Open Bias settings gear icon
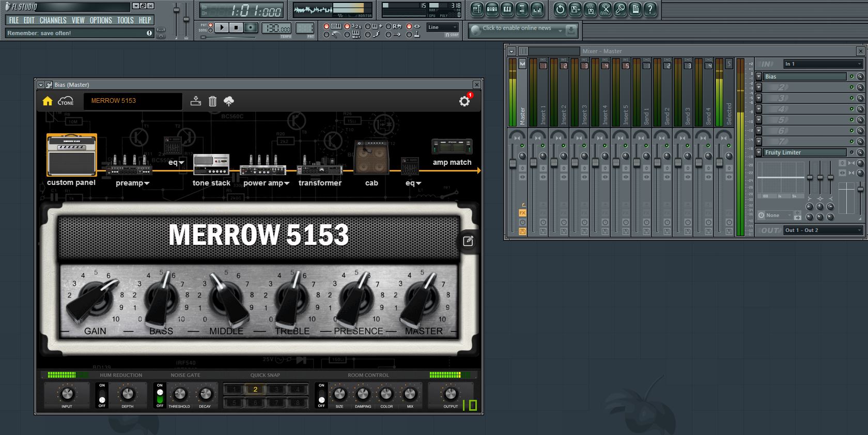The height and width of the screenshot is (435, 868). [x=464, y=101]
